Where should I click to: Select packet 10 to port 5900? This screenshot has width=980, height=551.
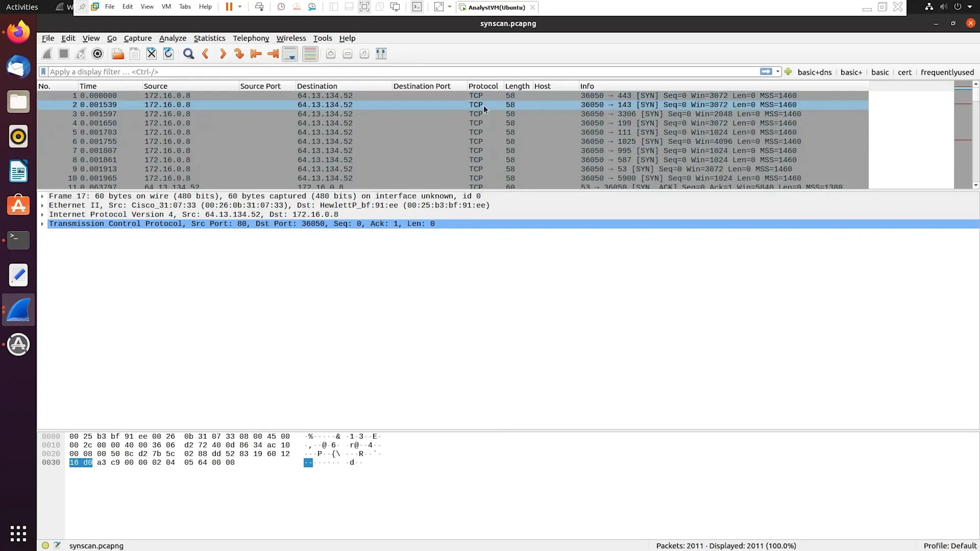pyautogui.click(x=453, y=178)
